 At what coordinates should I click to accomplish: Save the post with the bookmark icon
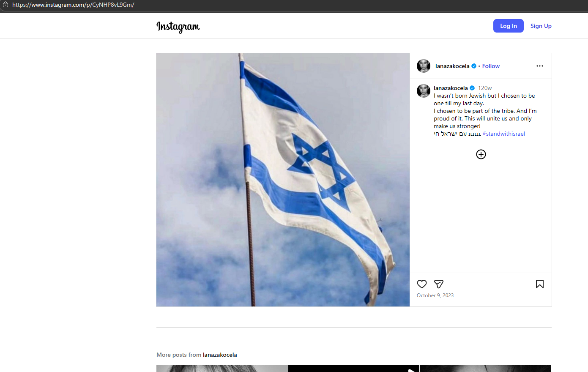click(540, 284)
